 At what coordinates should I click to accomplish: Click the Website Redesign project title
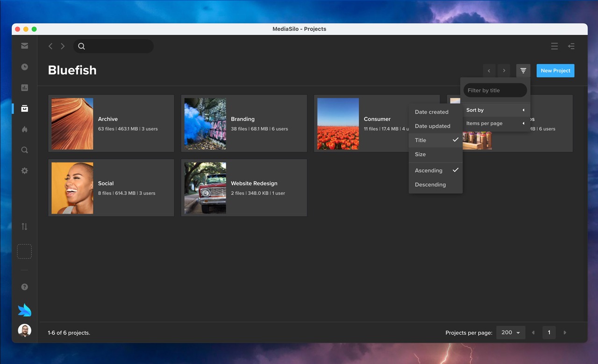pos(254,183)
